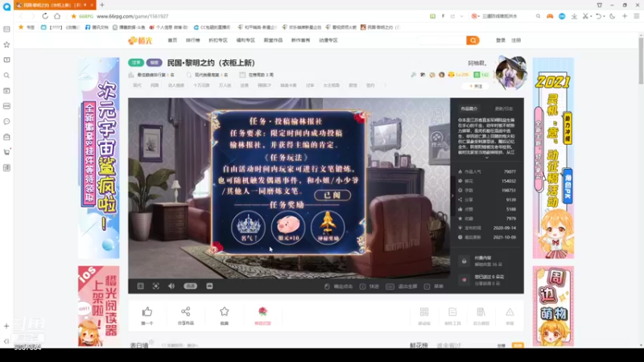The image size is (644, 362).
Task: Open 制作工具 icon
Action: coord(452,316)
